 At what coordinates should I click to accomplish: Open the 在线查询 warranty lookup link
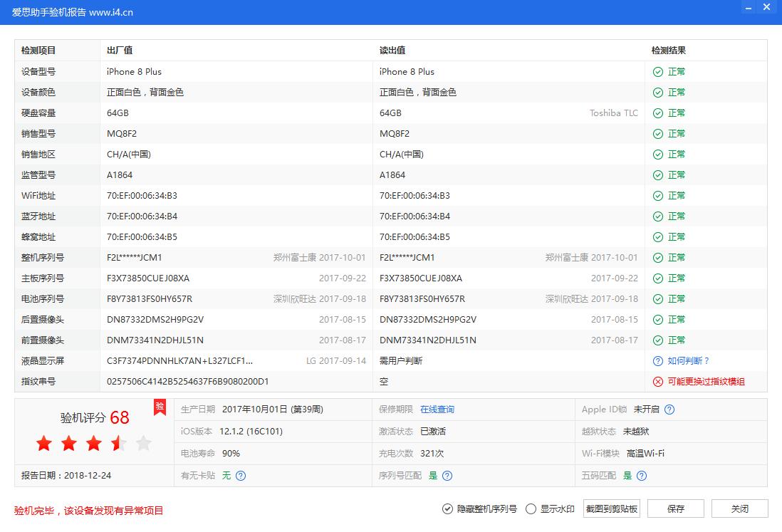(x=437, y=410)
